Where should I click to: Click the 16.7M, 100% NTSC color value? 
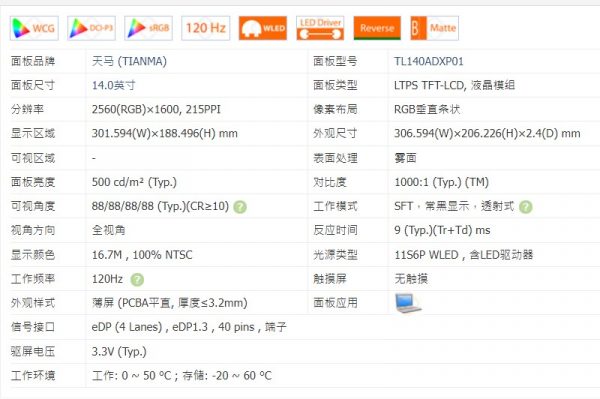tap(142, 255)
